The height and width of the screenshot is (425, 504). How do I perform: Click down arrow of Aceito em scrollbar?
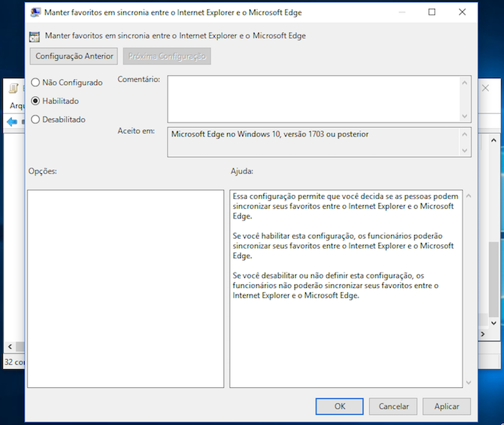[465, 151]
